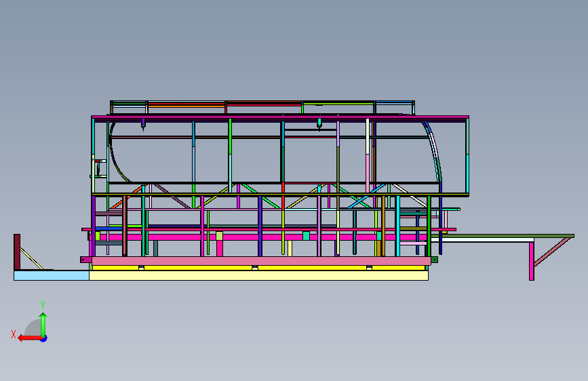Select the magenta leg of the right table
Screen dimensions: 588x381
click(x=532, y=261)
